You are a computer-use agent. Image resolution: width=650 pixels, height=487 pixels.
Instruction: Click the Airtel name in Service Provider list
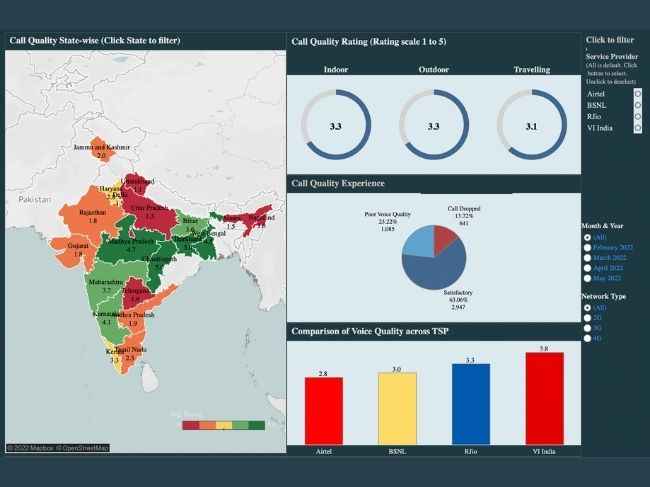(x=596, y=94)
